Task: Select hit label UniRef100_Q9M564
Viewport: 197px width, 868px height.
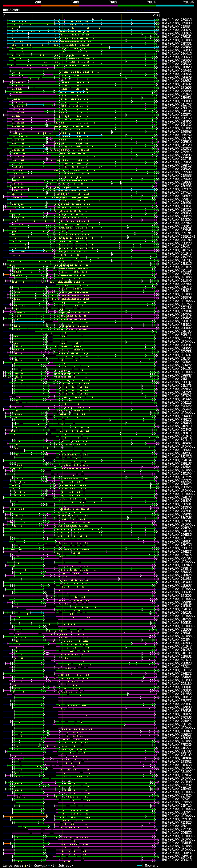Action: pos(177,74)
